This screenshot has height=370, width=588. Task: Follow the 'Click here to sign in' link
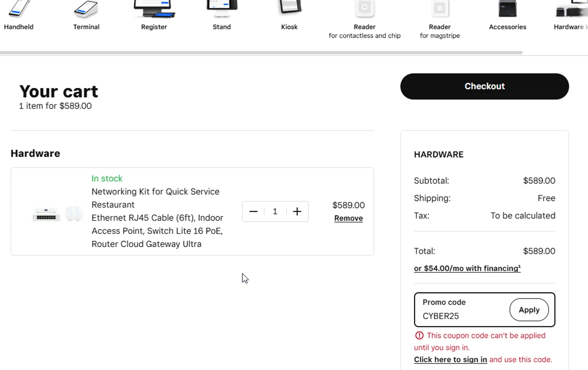click(450, 359)
